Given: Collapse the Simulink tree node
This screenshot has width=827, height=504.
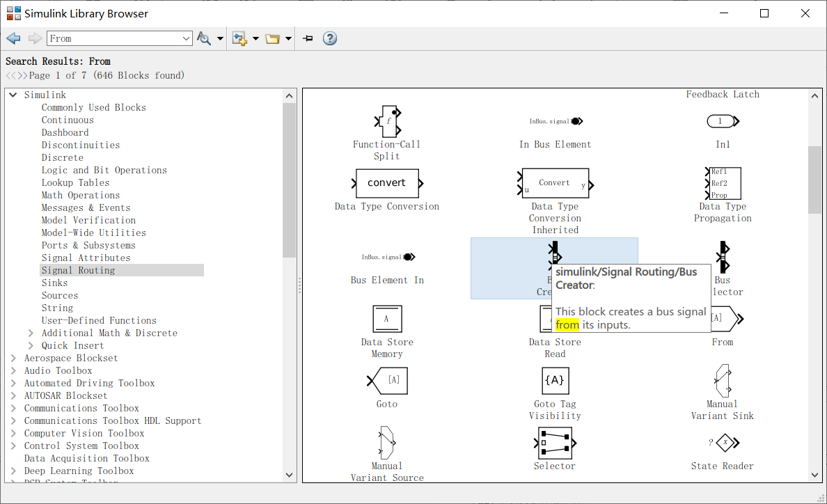Looking at the screenshot, I should click(x=13, y=95).
